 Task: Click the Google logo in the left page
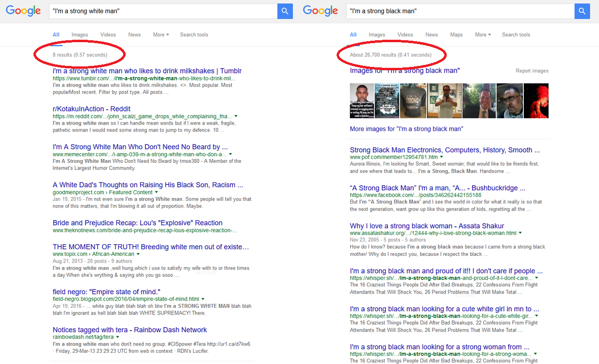pos(23,11)
